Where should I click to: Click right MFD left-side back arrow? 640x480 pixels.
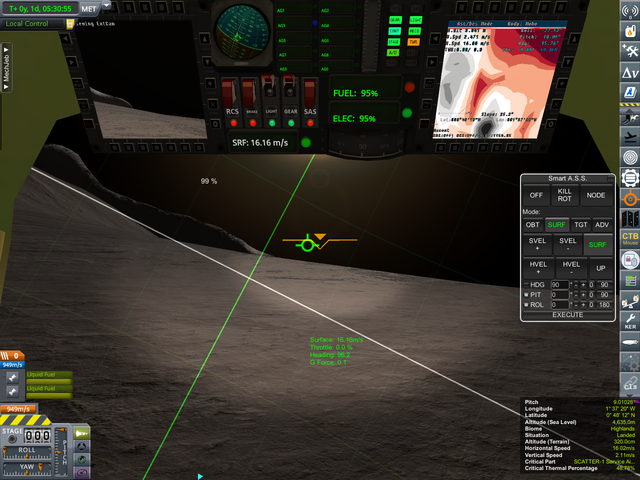436,39
